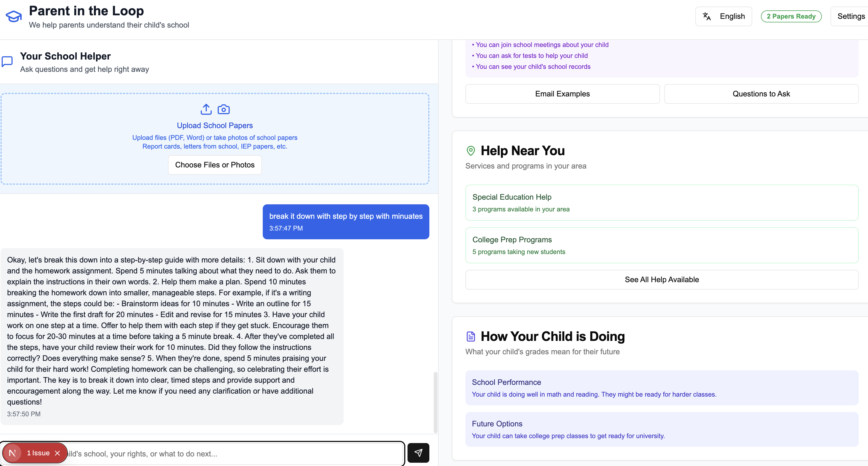Dismiss the 1 Issue badge with X

(57, 453)
